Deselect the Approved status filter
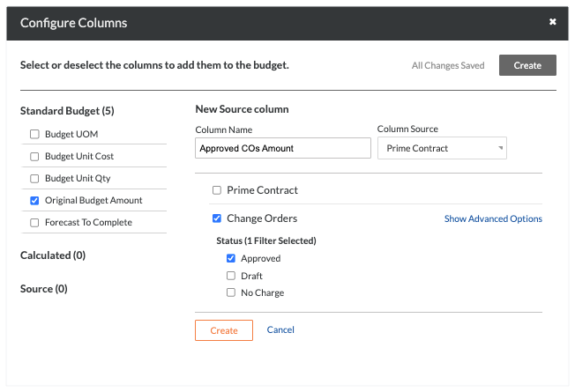This screenshot has height=392, width=575. pos(231,258)
